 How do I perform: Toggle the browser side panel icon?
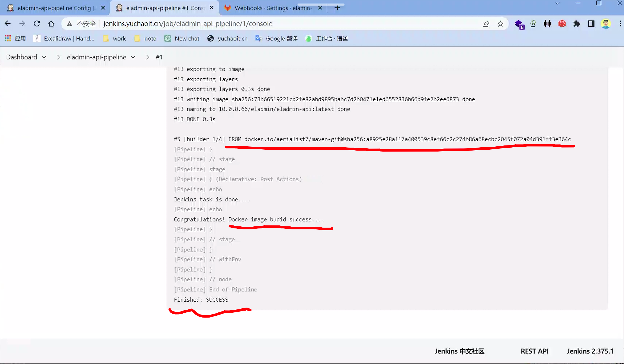click(591, 24)
